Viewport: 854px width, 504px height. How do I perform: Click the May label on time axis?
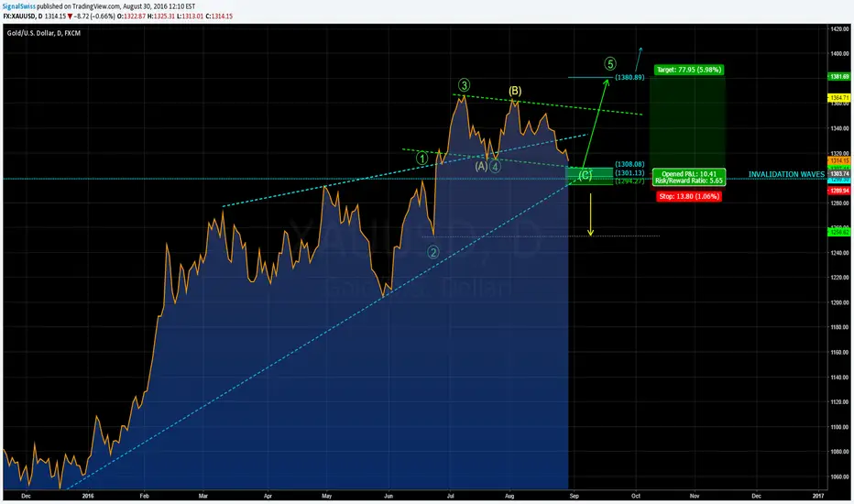[x=327, y=496]
